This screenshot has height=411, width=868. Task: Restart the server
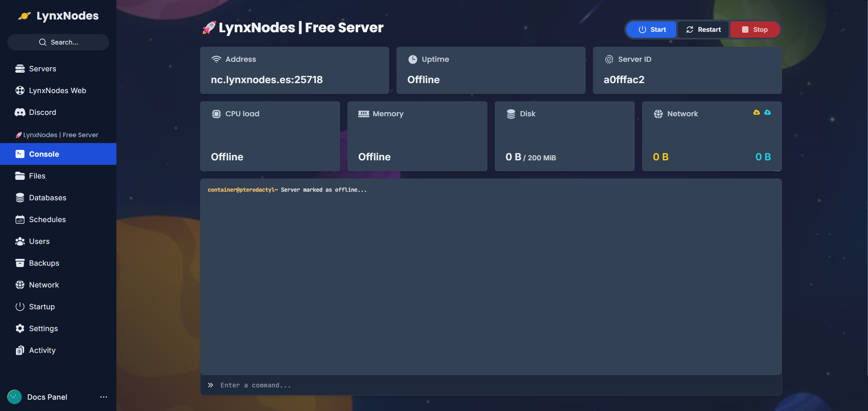pos(703,30)
